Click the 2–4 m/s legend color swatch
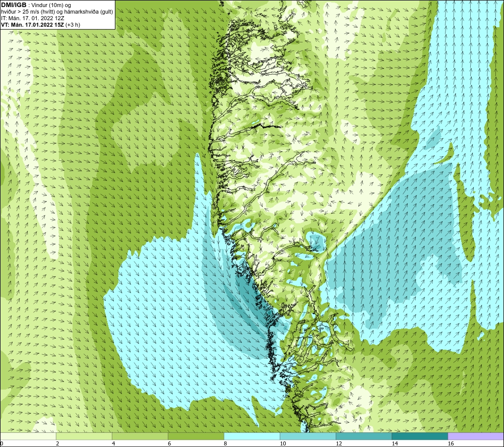The width and height of the screenshot is (504, 447). pos(84,436)
